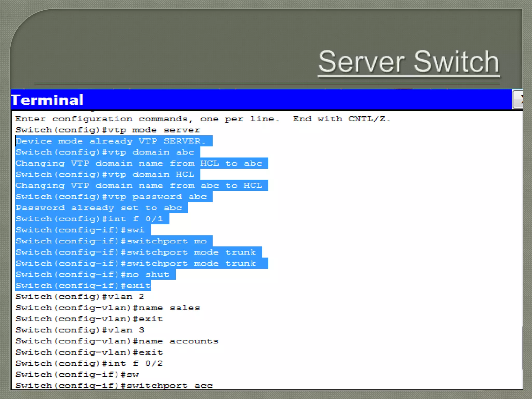Click the 'int f 0/1' command line

click(x=89, y=219)
